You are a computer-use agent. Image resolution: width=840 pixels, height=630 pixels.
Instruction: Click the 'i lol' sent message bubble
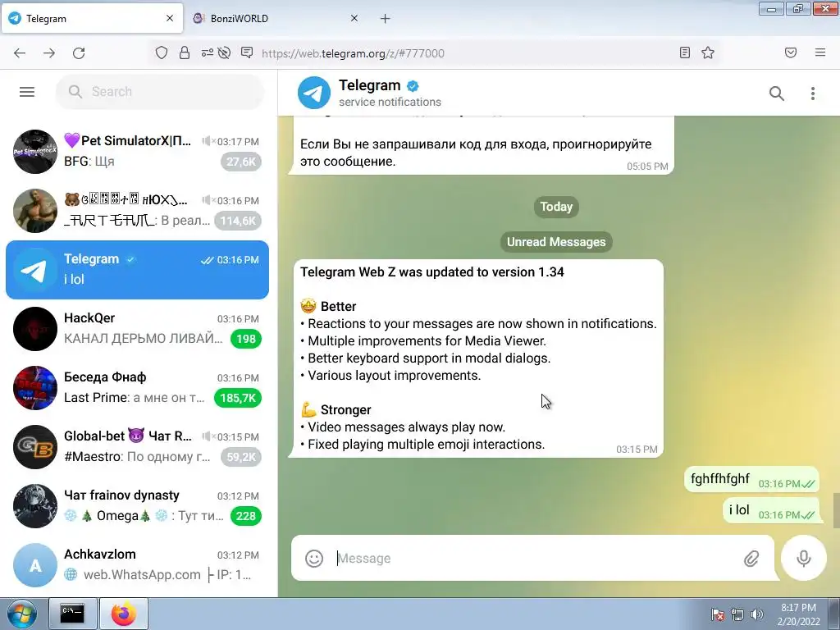771,510
